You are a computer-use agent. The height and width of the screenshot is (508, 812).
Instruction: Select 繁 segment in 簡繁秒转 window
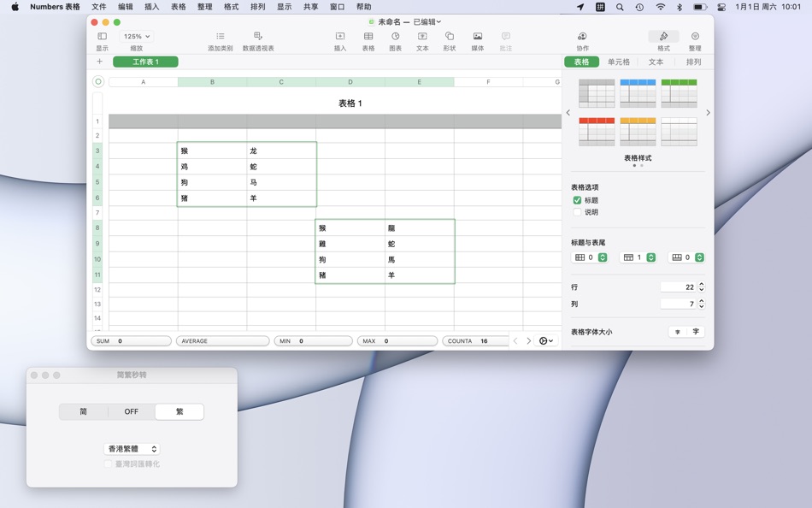pos(179,411)
